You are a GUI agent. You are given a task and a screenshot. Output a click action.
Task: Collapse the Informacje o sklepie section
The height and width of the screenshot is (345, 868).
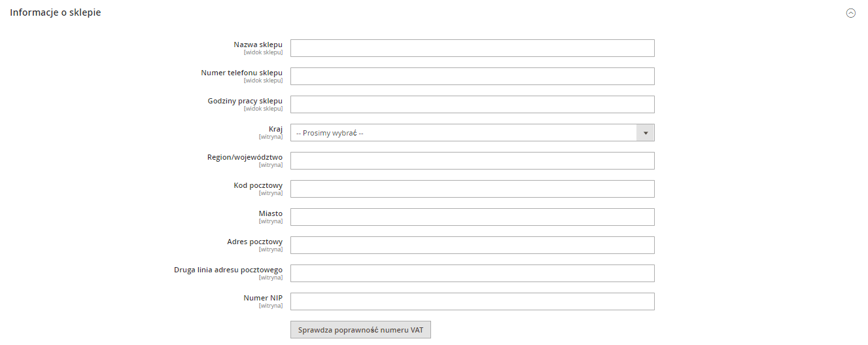click(851, 13)
